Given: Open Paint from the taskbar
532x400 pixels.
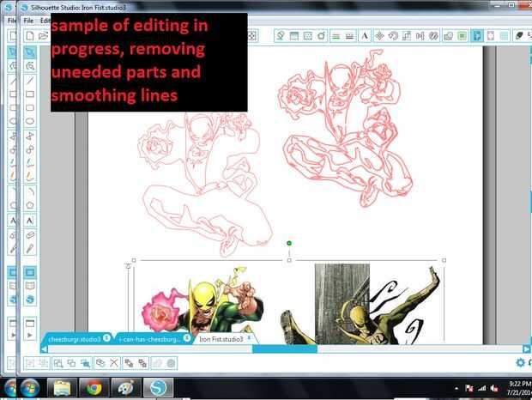Looking at the screenshot, I should (126, 388).
